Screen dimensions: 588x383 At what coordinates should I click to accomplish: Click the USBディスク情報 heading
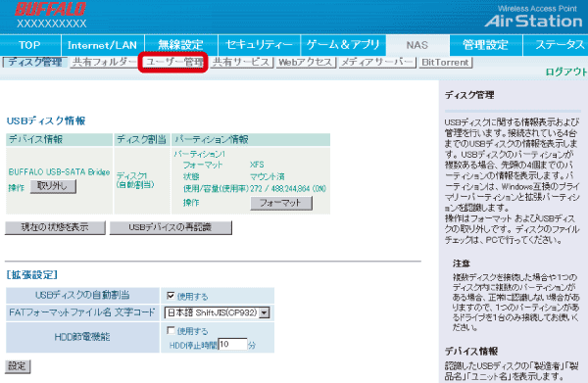tap(46, 120)
